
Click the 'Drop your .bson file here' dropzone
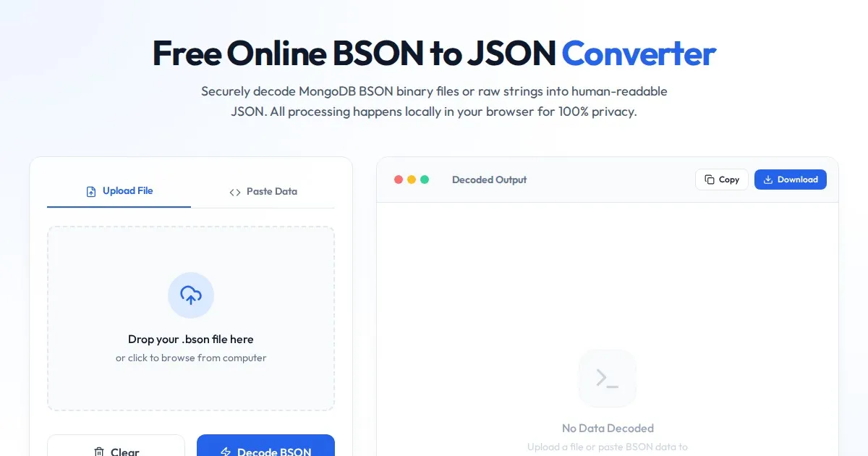click(191, 318)
